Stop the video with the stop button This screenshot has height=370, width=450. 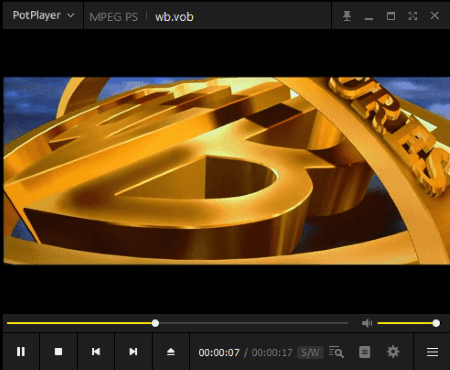coord(58,352)
